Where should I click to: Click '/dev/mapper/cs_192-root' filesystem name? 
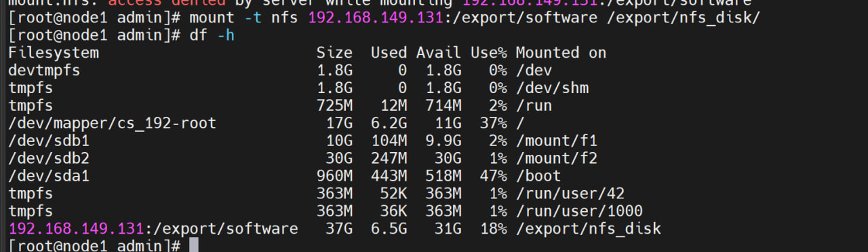tap(113, 123)
